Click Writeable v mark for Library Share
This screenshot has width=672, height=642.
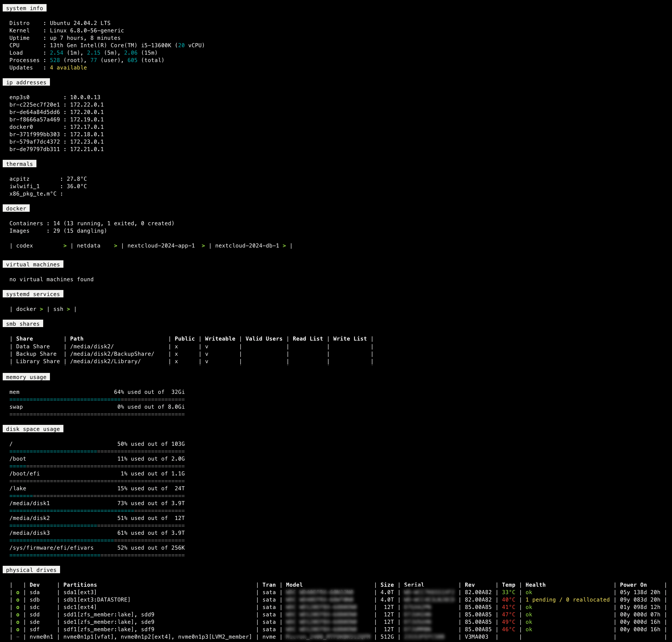click(207, 361)
